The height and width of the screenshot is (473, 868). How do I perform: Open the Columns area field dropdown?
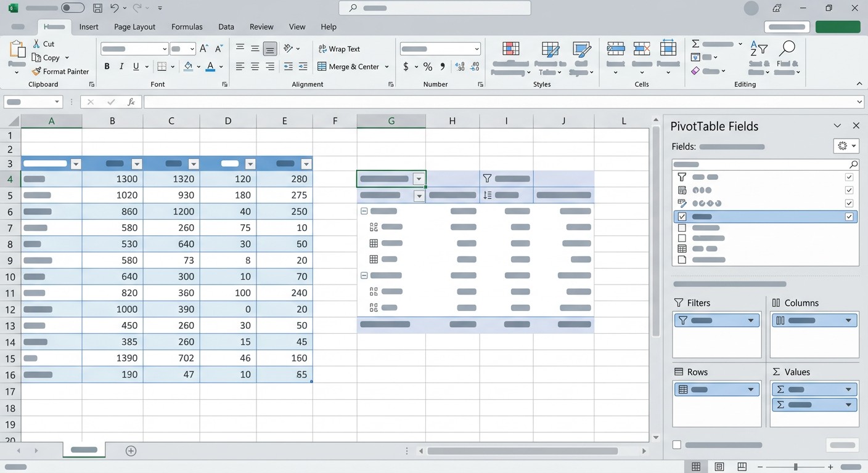848,320
